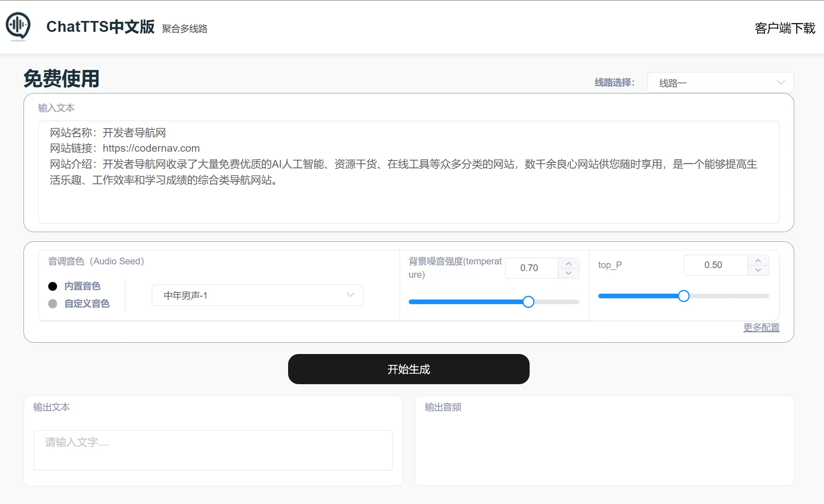Click the top_P decrease arrow icon
The height and width of the screenshot is (504, 824).
(758, 270)
